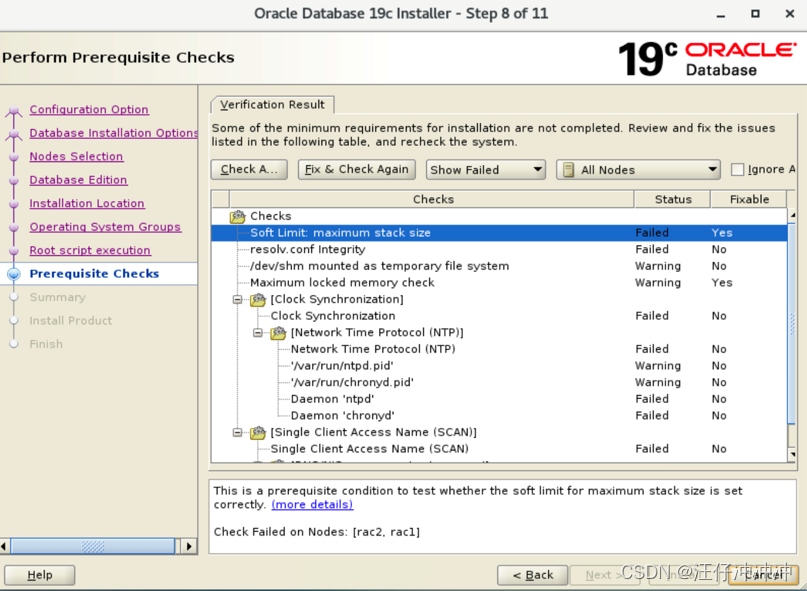Open the Show Failed dropdown
This screenshot has width=807, height=591.
[485, 169]
